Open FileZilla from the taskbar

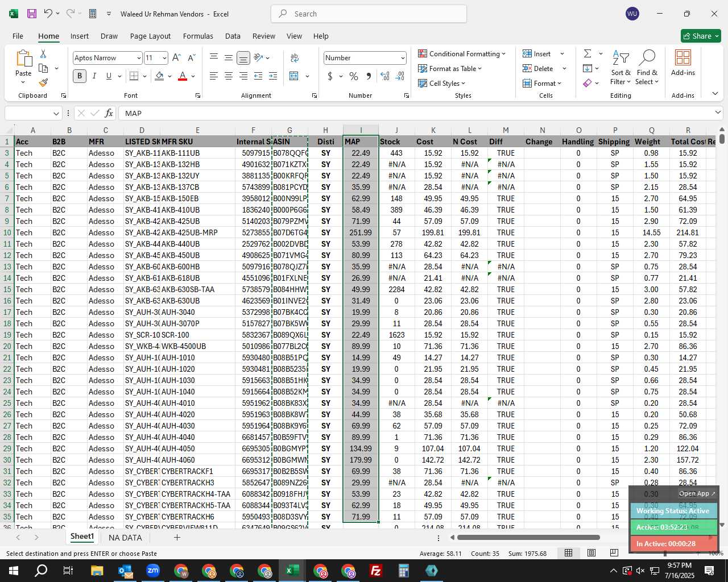click(x=375, y=571)
